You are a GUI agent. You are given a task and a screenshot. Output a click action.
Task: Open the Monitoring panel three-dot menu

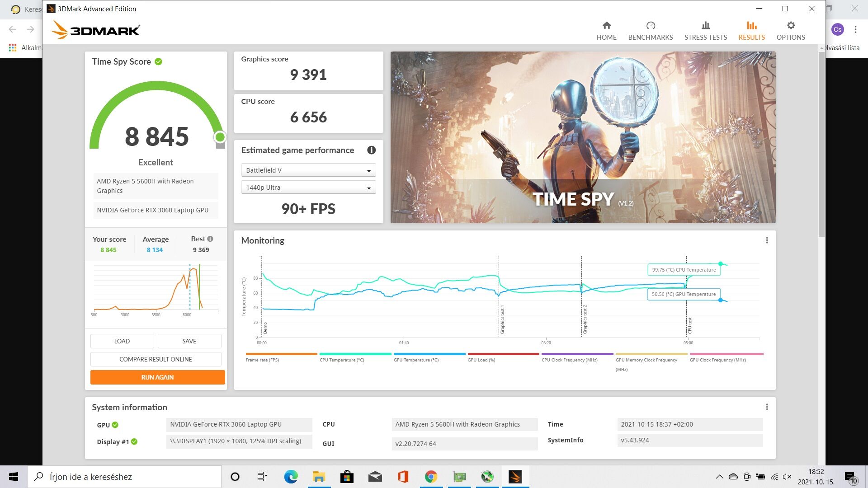pos(767,240)
